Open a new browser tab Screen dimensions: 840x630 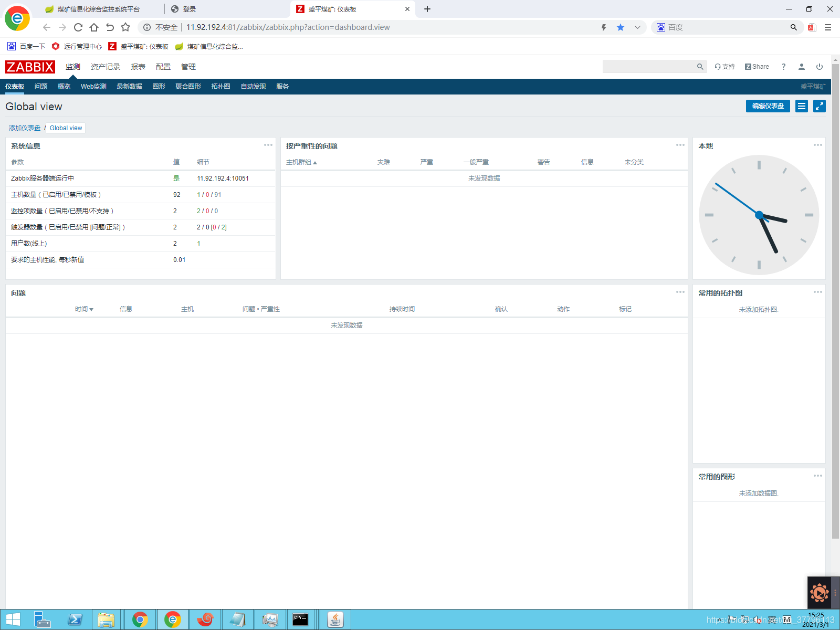coord(427,9)
